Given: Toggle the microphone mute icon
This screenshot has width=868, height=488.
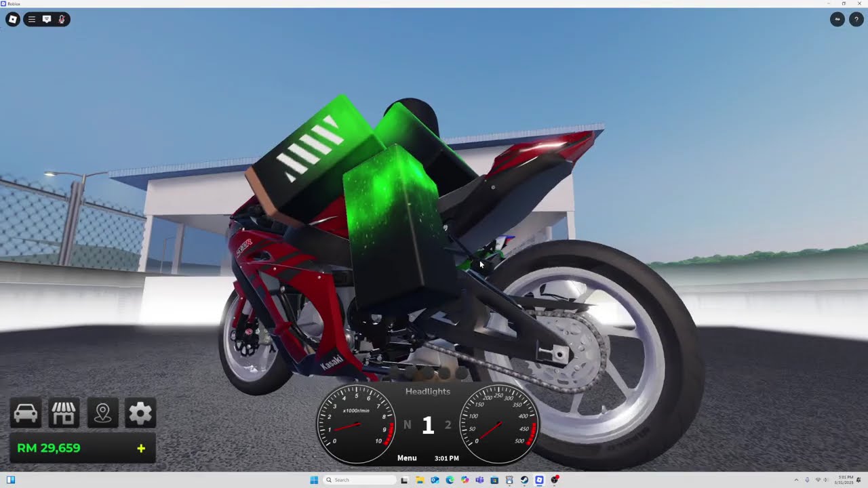Looking at the screenshot, I should tap(62, 19).
